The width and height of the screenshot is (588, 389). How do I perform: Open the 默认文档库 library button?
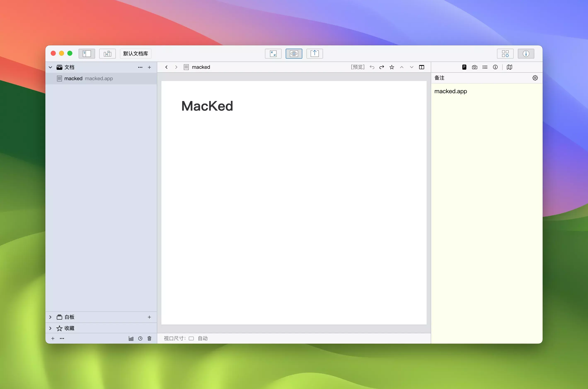(136, 54)
